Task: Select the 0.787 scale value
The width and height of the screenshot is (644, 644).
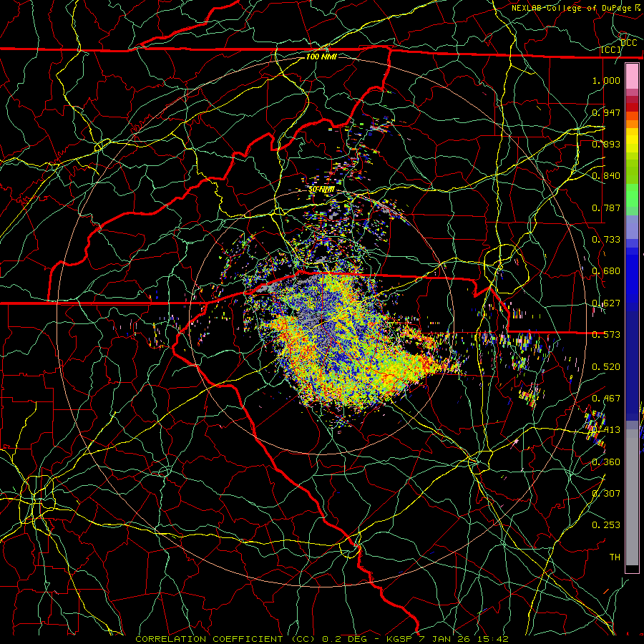Action: 606,208
